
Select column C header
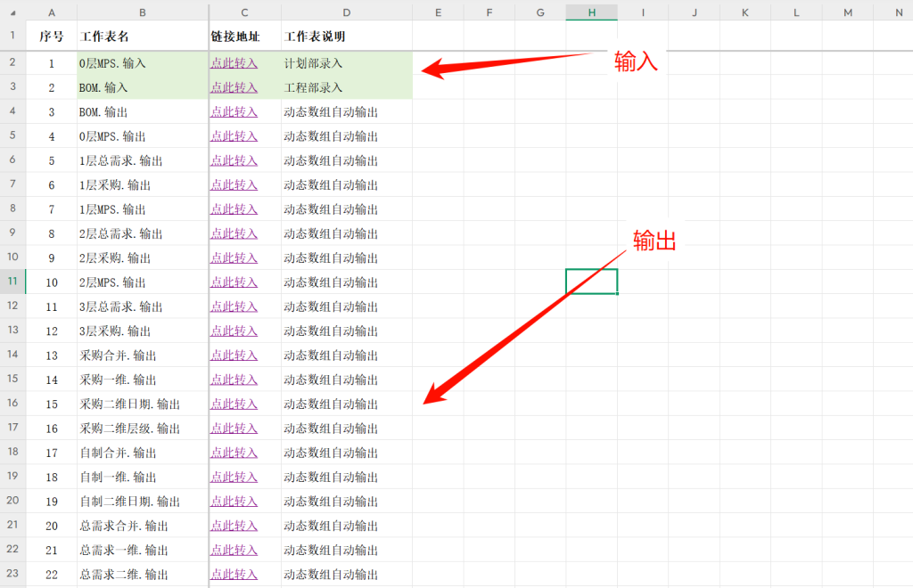244,12
